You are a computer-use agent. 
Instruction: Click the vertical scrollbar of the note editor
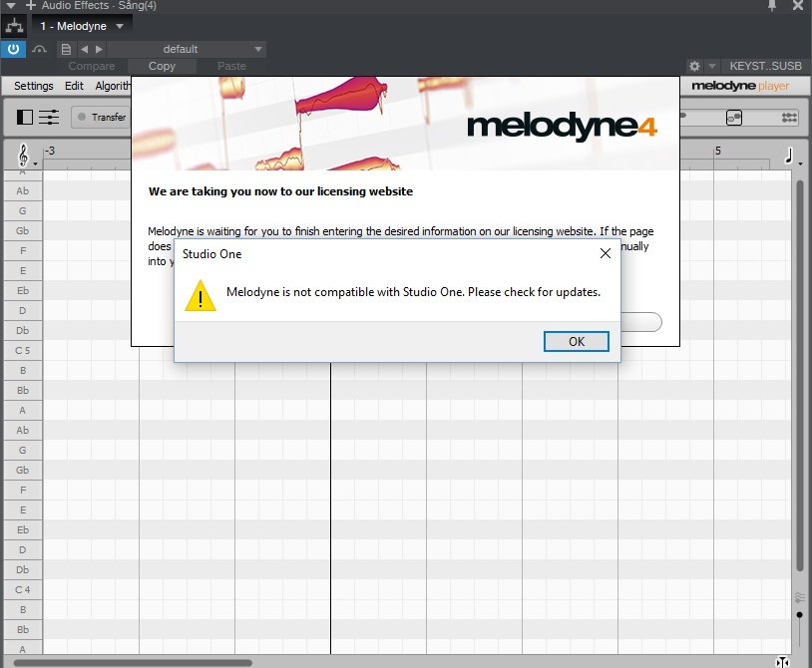click(x=800, y=374)
